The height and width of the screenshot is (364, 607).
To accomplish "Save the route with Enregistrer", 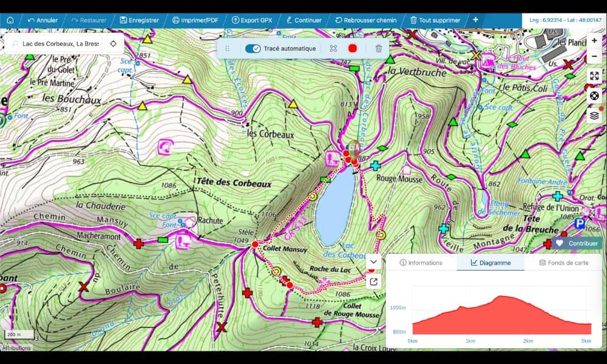I will tap(139, 20).
